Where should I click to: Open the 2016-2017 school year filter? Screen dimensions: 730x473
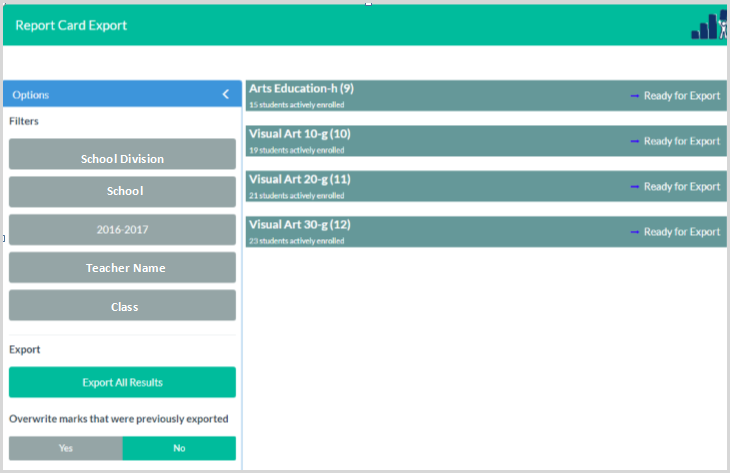tap(122, 230)
